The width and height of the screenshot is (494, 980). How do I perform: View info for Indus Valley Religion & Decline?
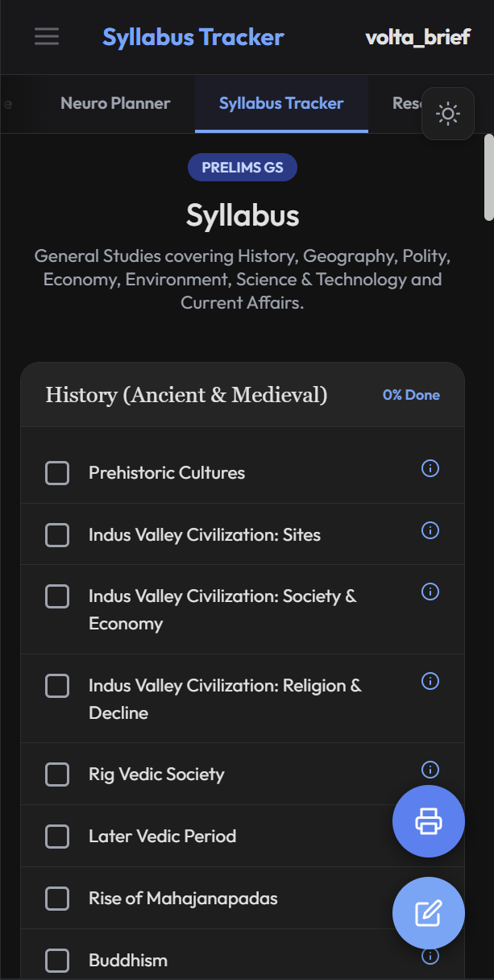(430, 681)
